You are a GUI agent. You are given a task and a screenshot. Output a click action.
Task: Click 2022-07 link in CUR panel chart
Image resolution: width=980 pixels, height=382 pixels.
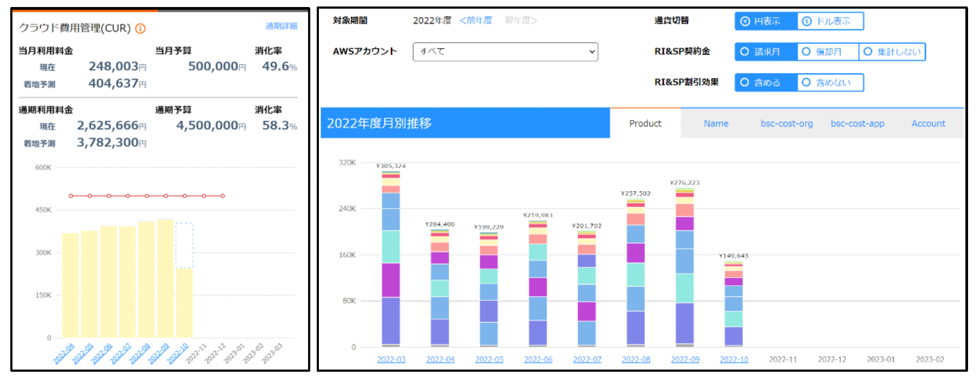coord(120,354)
